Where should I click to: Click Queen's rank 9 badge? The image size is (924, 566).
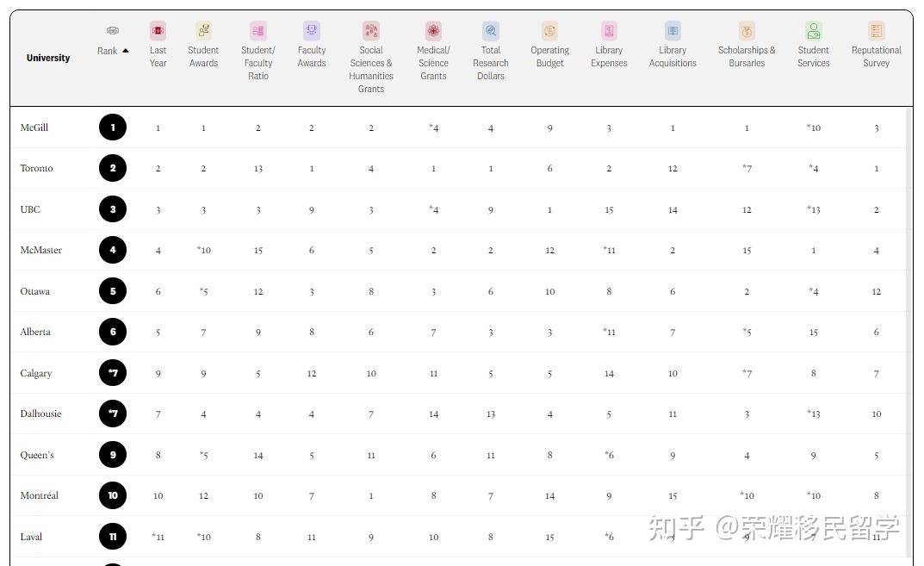113,455
